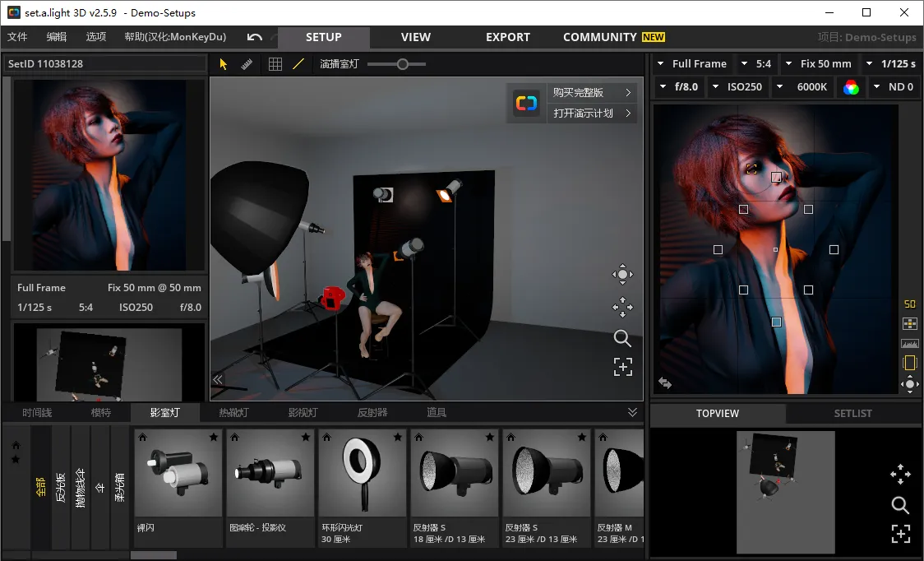Click the swap arrows icon in camera preview
The width and height of the screenshot is (924, 561).
tap(665, 383)
